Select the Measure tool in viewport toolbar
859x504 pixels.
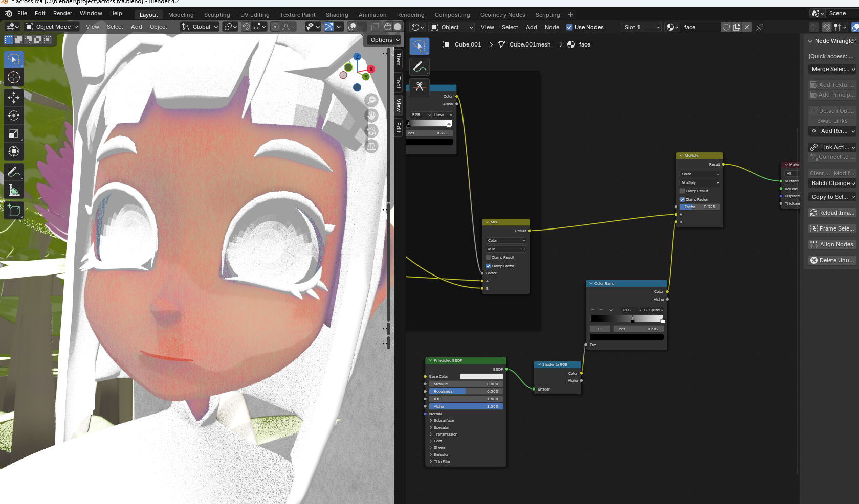[x=14, y=191]
